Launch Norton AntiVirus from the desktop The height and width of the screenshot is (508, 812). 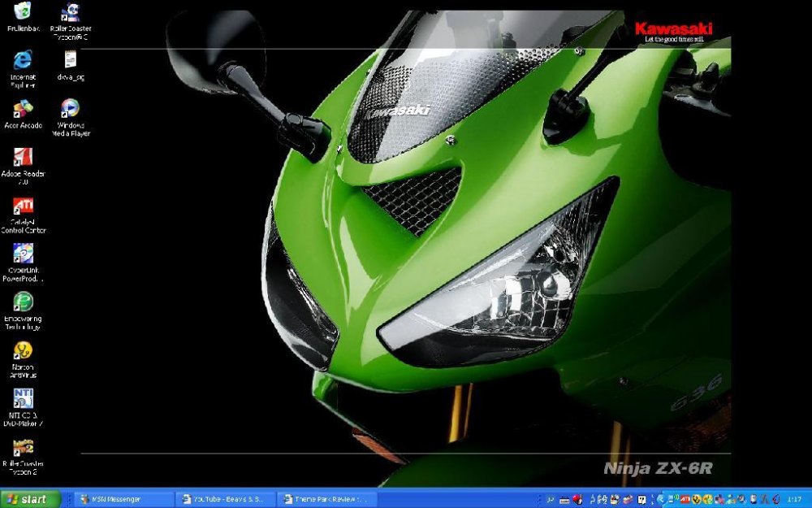[23, 350]
